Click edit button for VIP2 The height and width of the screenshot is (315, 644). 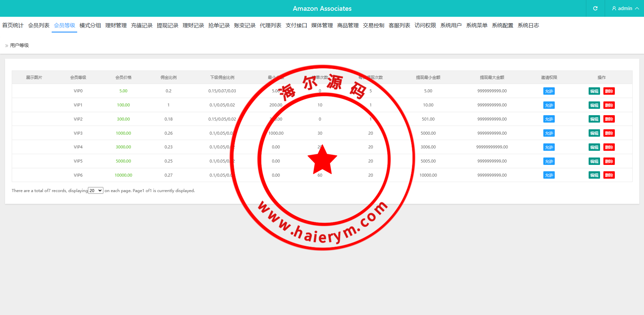(x=594, y=119)
